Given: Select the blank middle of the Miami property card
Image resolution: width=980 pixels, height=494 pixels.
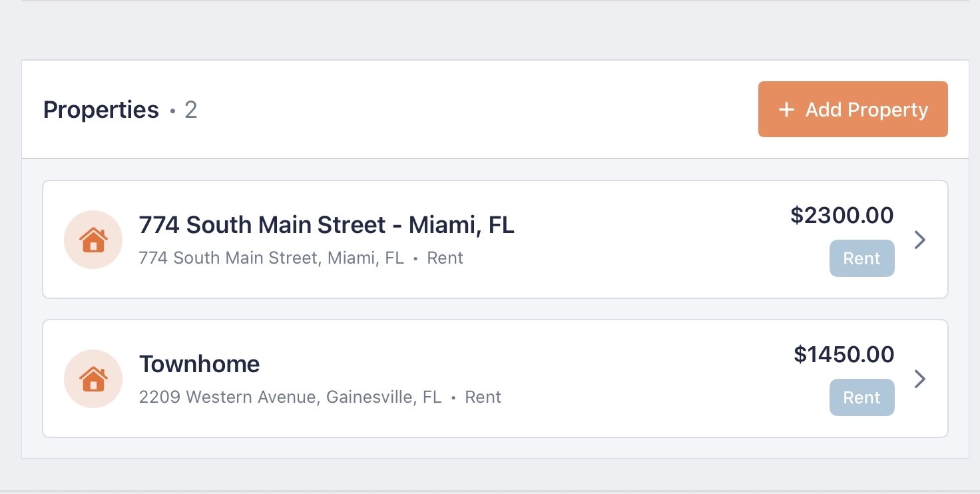Looking at the screenshot, I should point(632,240).
